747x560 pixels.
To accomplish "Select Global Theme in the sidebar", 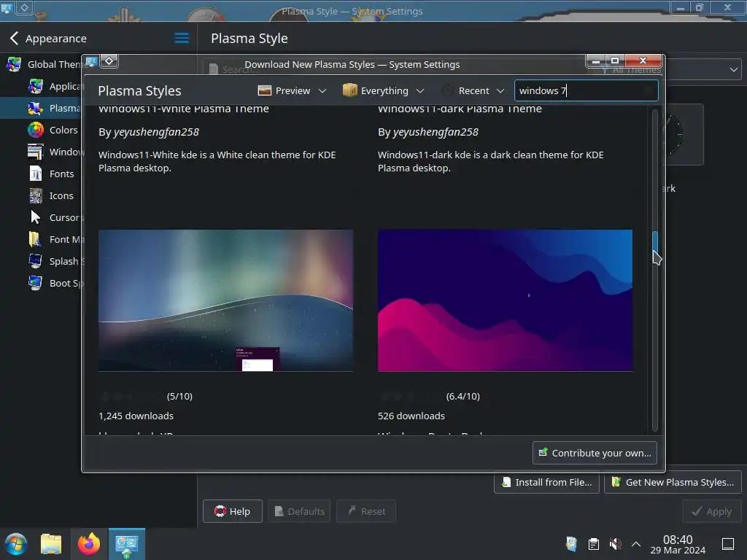I will pos(42,64).
